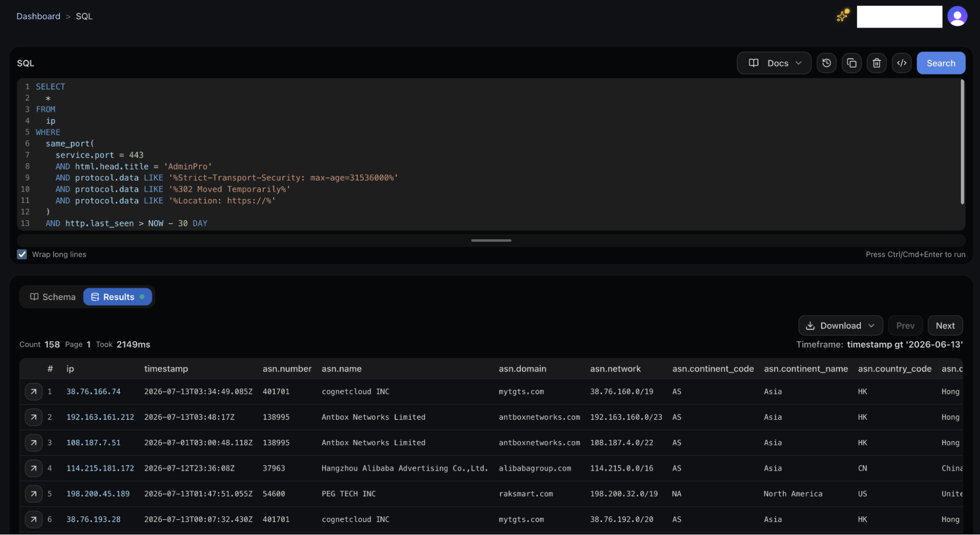Image resolution: width=980 pixels, height=535 pixels.
Task: Open the sparkle AI assistant icon
Action: click(x=843, y=16)
